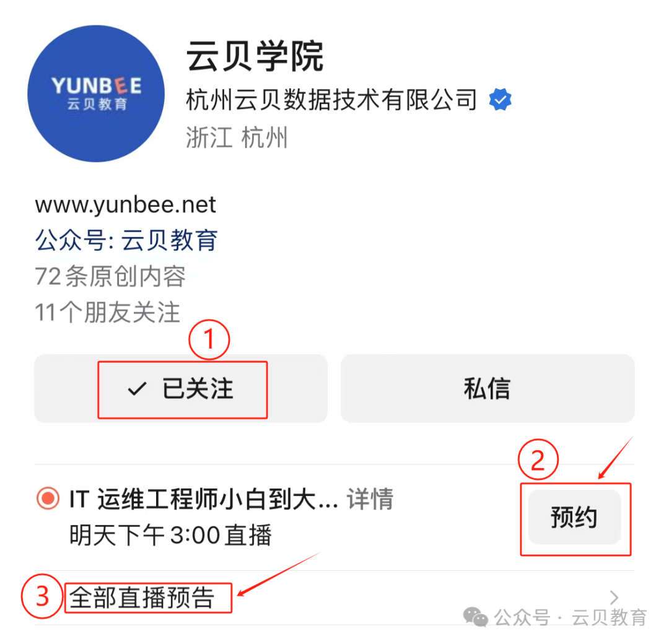The width and height of the screenshot is (669, 644).
Task: Click the 明天下午 3:00 直播 schedule text
Action: click(x=171, y=535)
